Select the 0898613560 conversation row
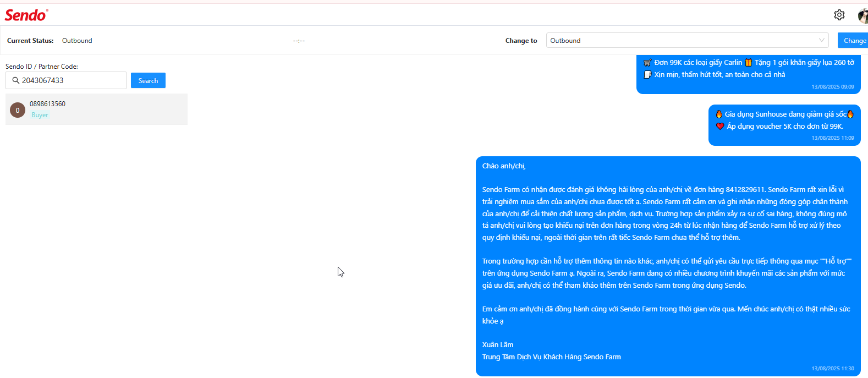Viewport: 868px width, 378px height. click(96, 109)
